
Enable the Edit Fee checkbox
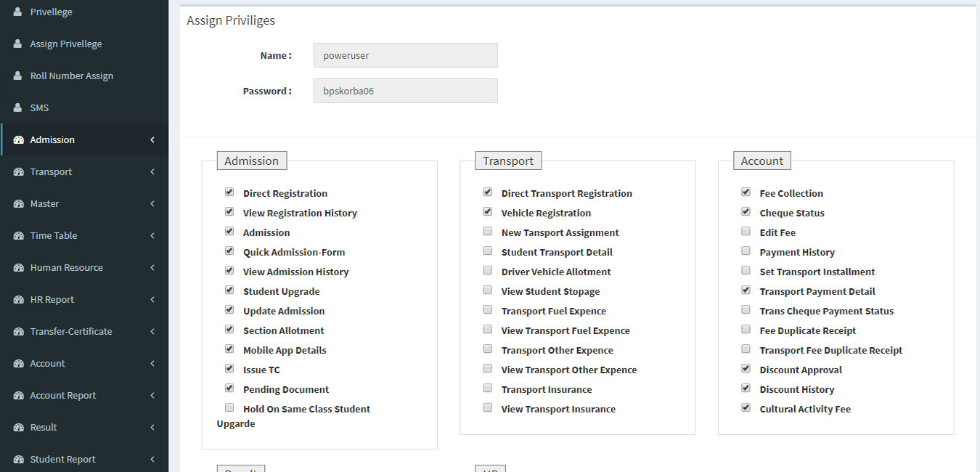[746, 232]
